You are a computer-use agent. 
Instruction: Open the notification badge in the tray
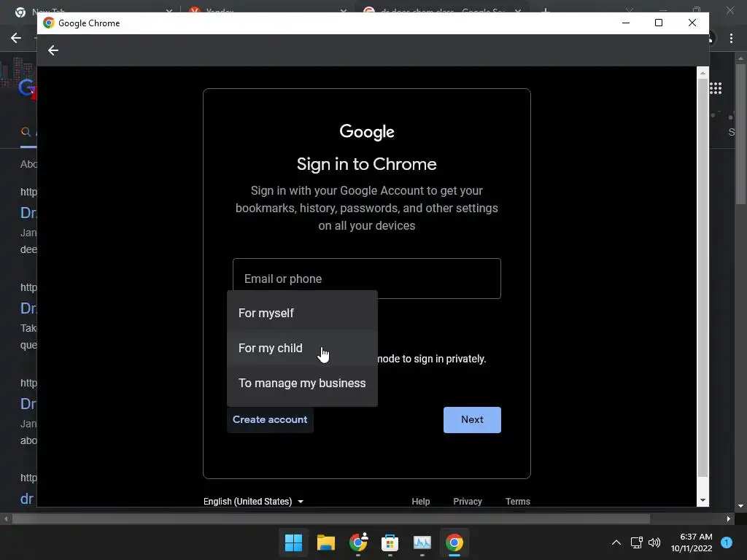coord(727,542)
